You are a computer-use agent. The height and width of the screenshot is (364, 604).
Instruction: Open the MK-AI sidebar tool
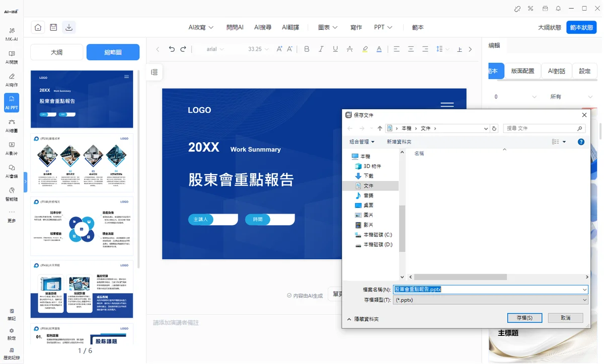tap(11, 34)
